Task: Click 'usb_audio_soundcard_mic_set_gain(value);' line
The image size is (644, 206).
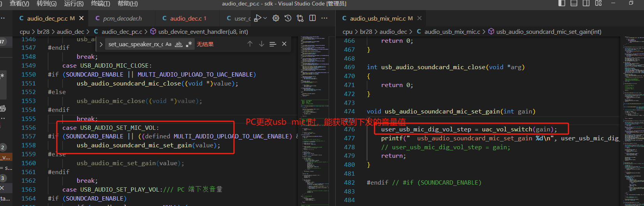Action: [x=148, y=145]
